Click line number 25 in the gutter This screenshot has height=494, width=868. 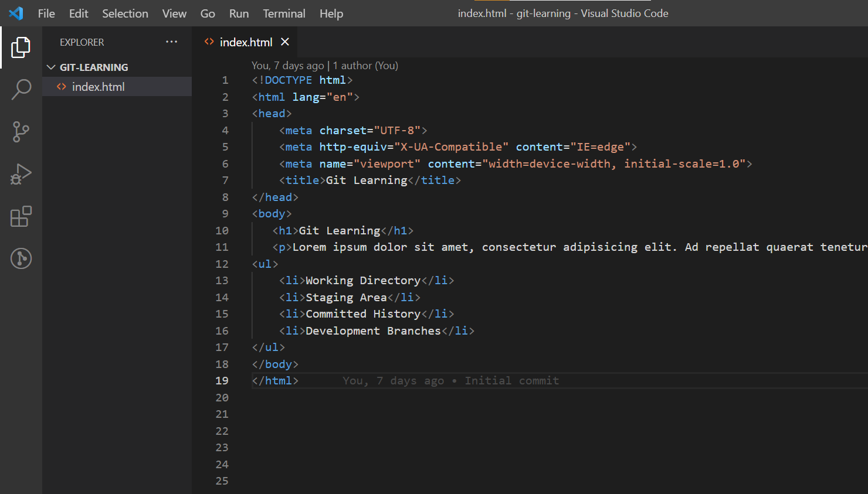point(222,481)
